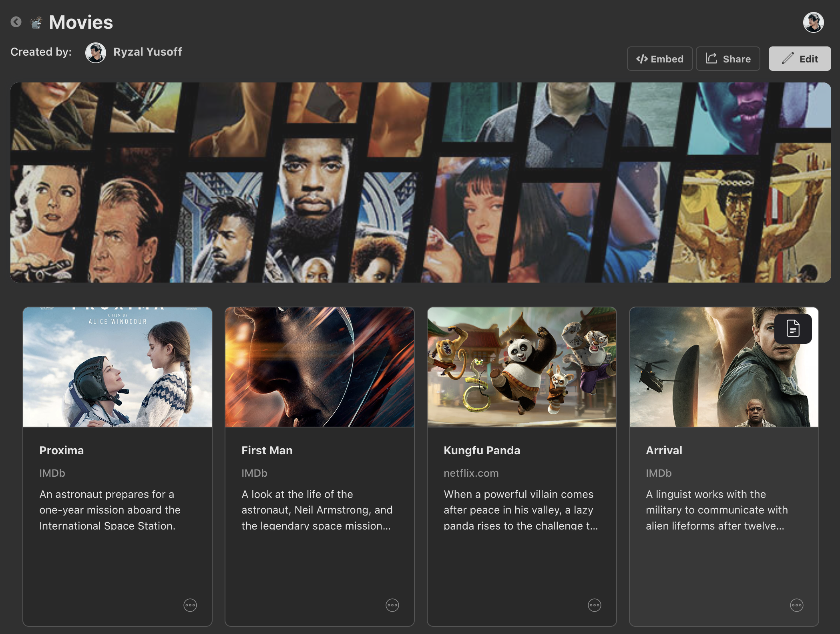Open more options on Arrival card
This screenshot has height=634, width=840.
pos(797,605)
